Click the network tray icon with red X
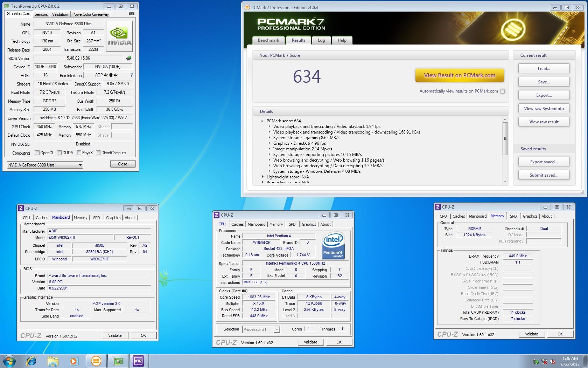The width and height of the screenshot is (588, 368). pos(544,361)
